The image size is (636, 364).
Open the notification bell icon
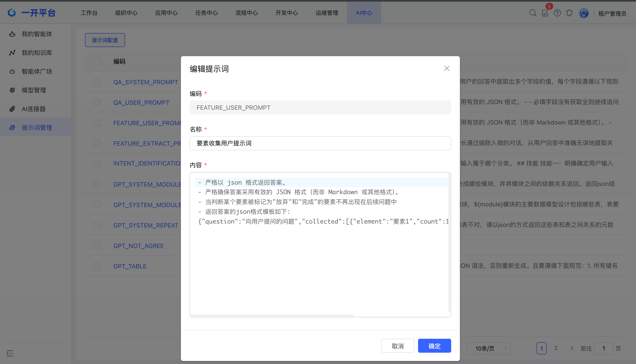point(569,13)
